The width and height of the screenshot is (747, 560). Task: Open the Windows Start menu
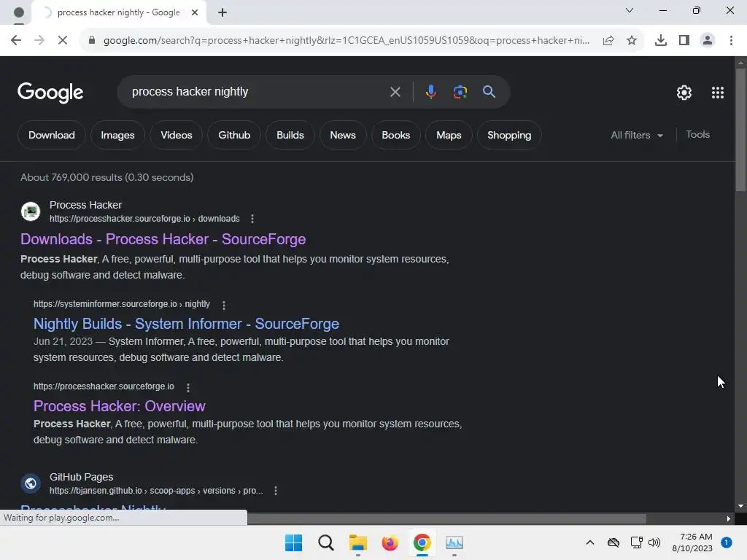coord(293,542)
